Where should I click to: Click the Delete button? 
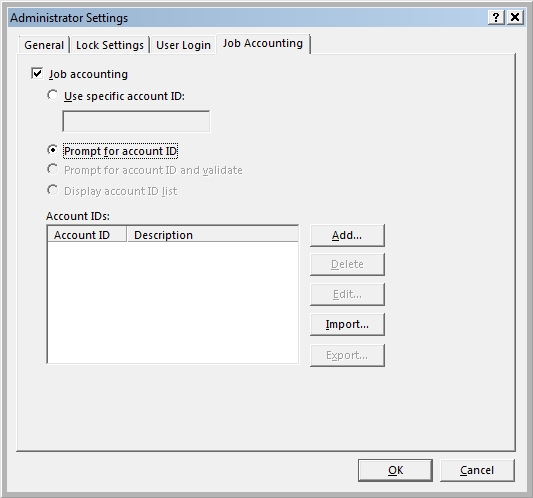click(x=347, y=264)
